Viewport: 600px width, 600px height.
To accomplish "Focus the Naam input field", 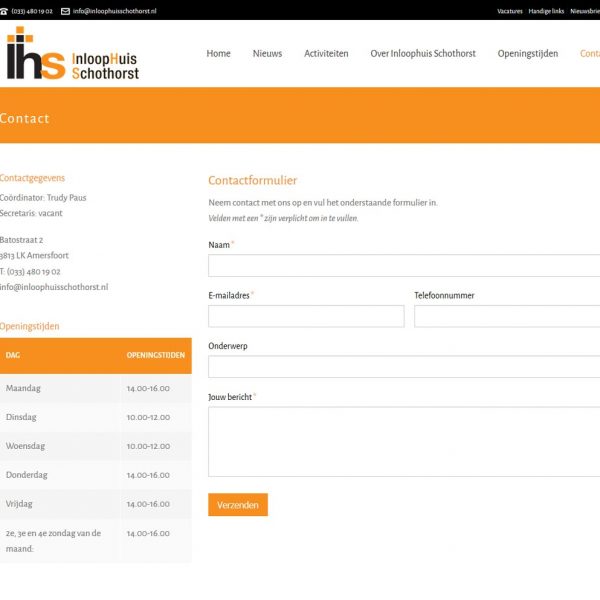I will (x=404, y=265).
